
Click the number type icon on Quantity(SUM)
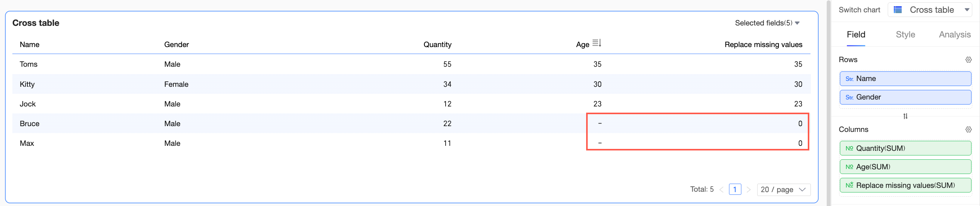pos(849,149)
